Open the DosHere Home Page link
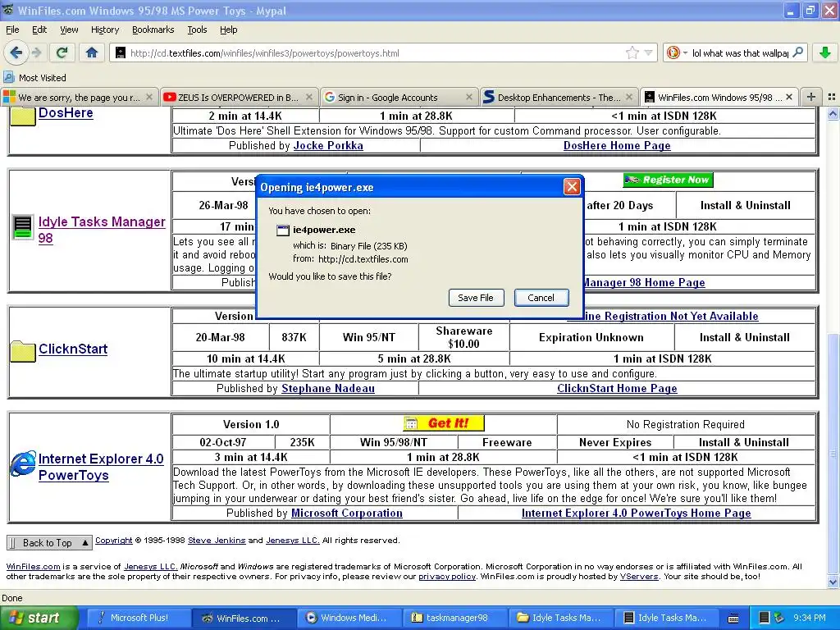This screenshot has width=840, height=630. click(617, 146)
